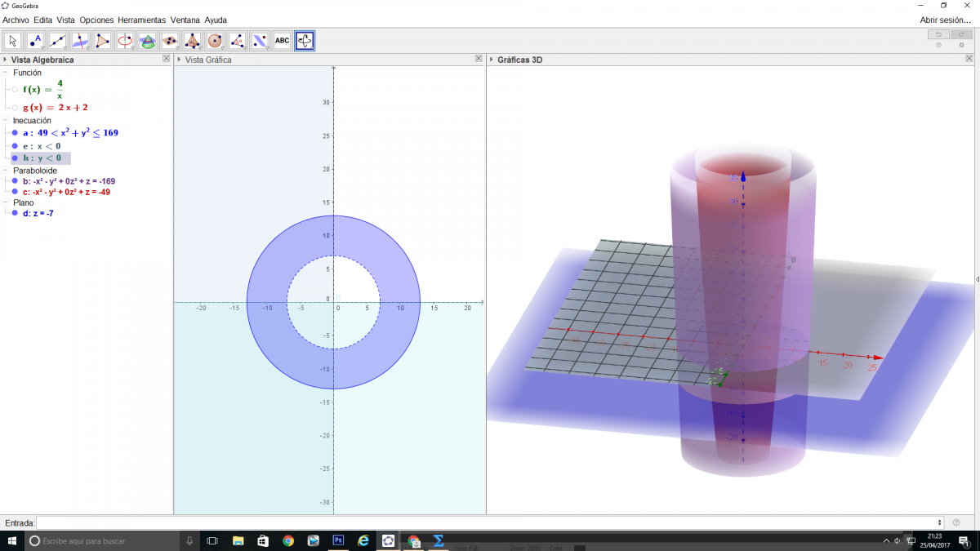
Task: Select the Move arrow tool
Action: [x=13, y=40]
